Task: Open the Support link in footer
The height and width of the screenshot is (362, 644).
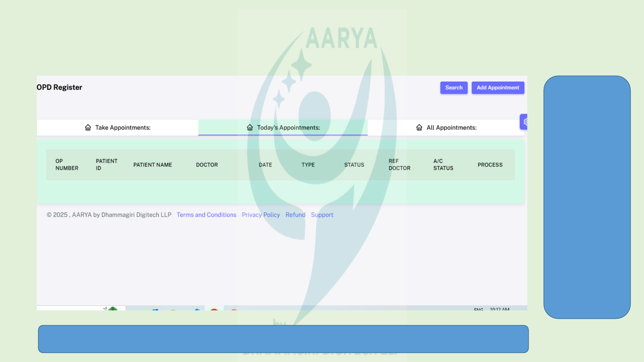Action: [322, 215]
